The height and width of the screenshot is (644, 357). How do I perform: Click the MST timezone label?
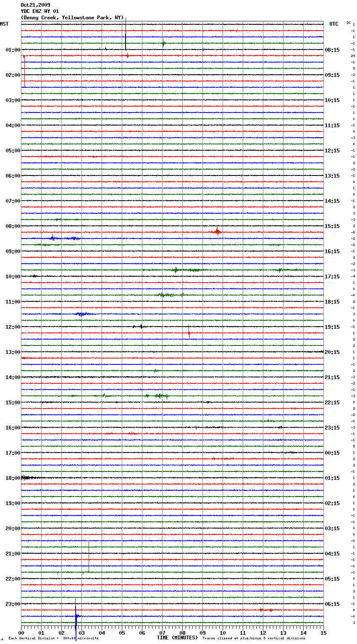(x=4, y=24)
